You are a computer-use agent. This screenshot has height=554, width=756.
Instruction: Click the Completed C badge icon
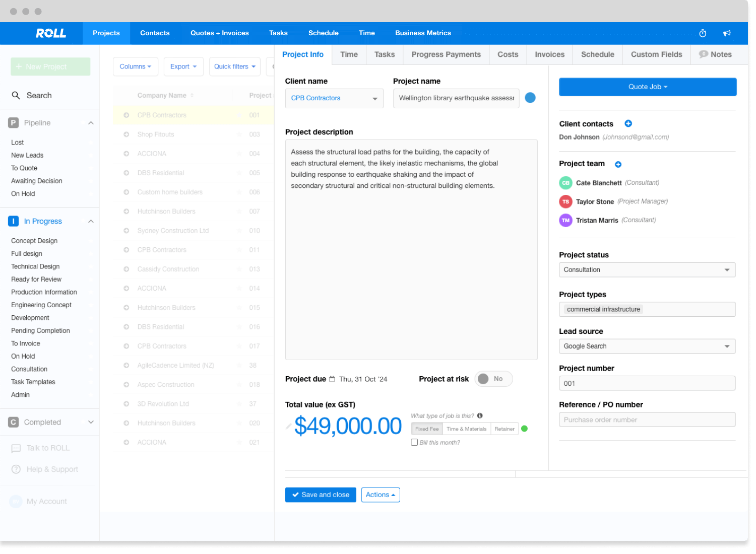coord(14,422)
